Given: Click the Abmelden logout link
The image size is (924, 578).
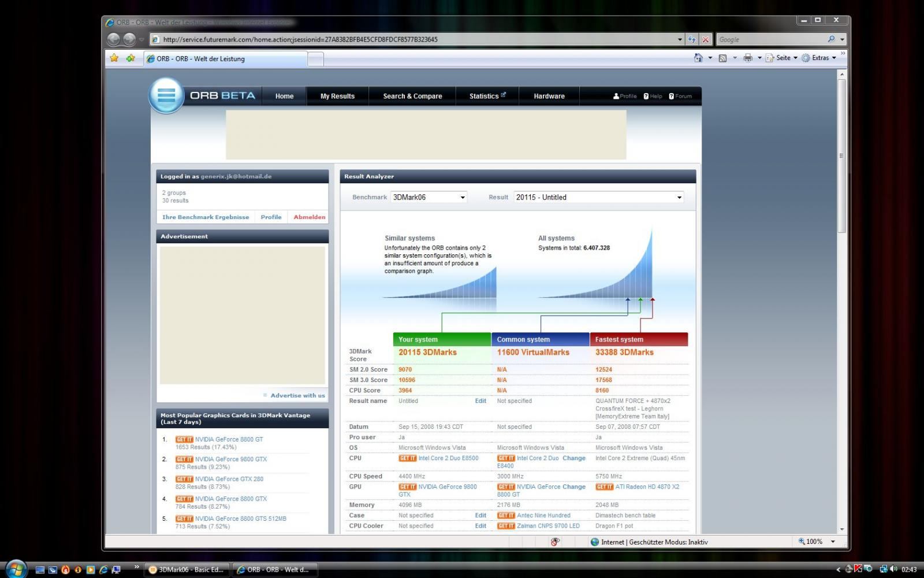Looking at the screenshot, I should point(310,217).
